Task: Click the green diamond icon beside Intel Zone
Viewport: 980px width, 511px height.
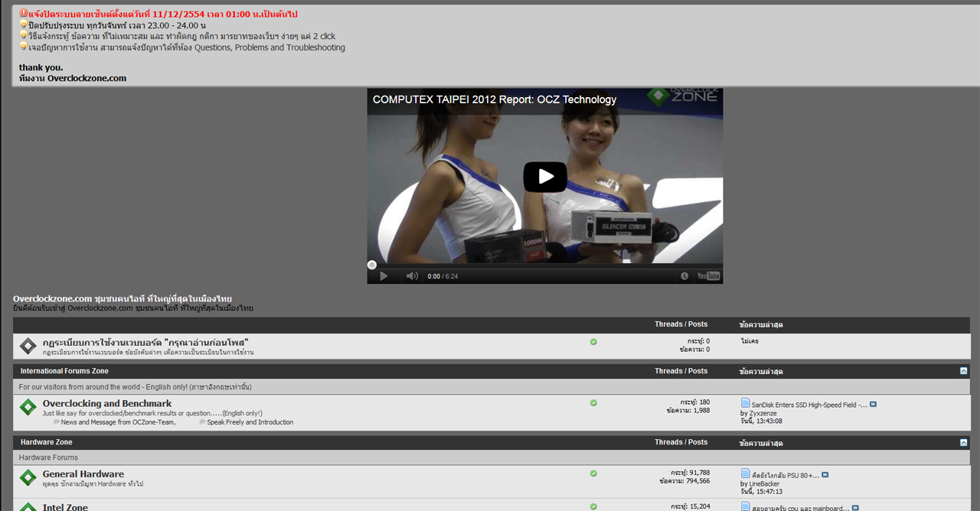Action: (28, 506)
